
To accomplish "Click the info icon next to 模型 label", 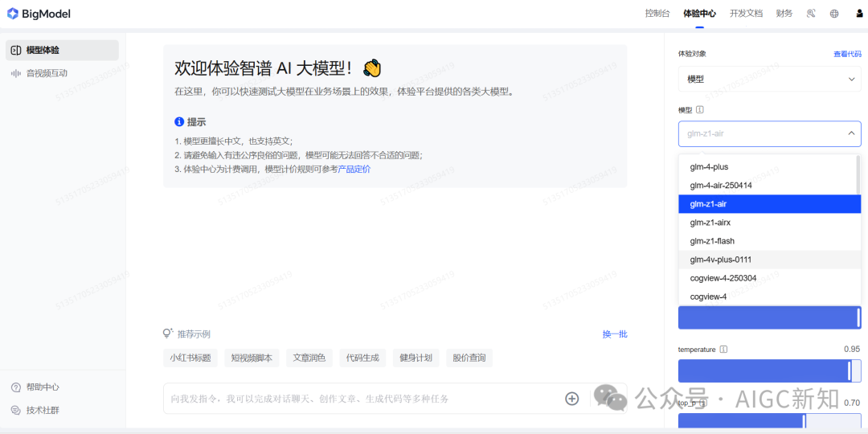I will tap(700, 109).
